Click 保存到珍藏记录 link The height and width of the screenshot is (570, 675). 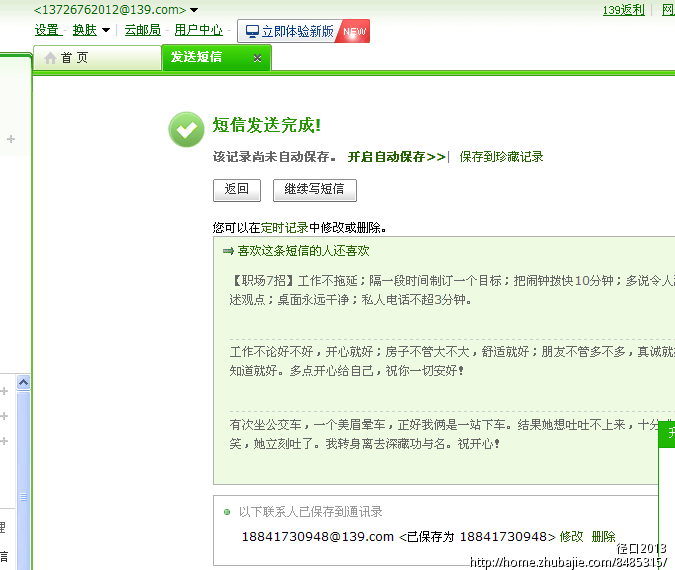point(502,157)
